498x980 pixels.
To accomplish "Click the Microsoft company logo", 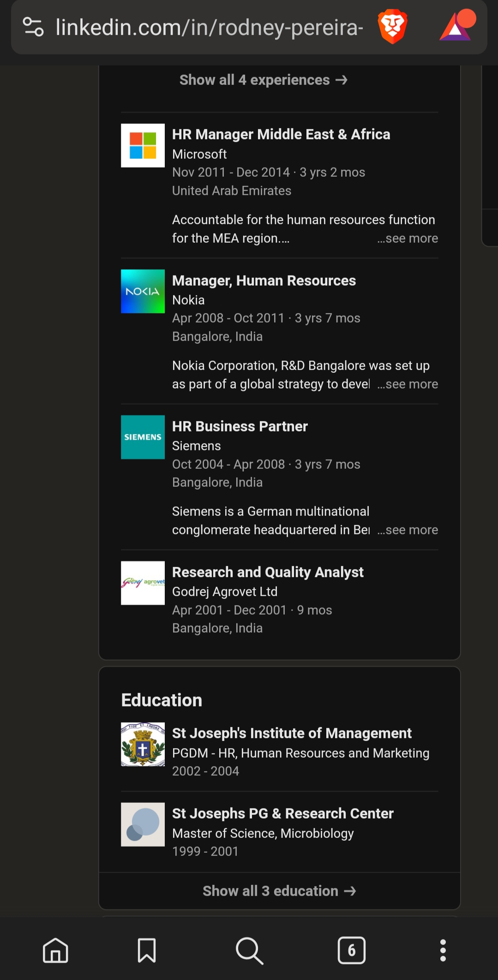I will 143,145.
